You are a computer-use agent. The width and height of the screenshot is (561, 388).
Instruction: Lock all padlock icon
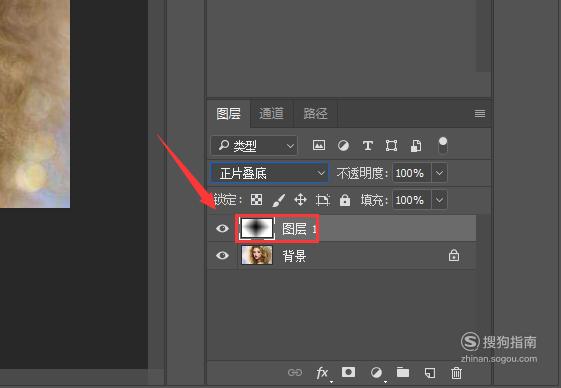pos(345,200)
